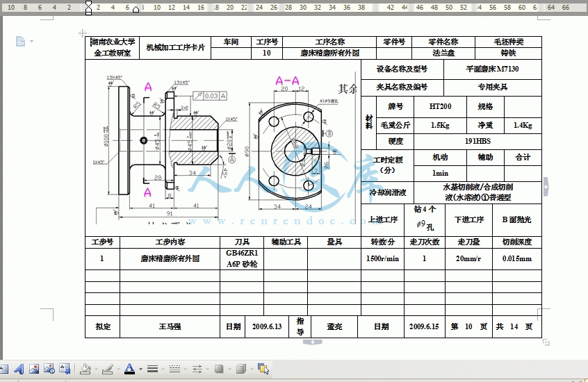Click the '设备名称及型号' label cell

click(x=402, y=69)
